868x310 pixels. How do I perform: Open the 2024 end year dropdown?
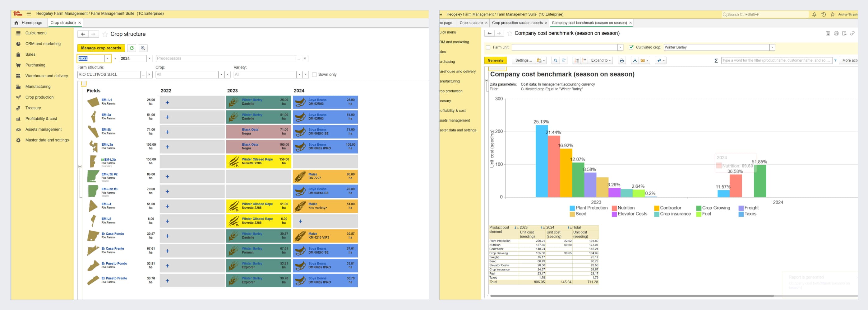[150, 58]
